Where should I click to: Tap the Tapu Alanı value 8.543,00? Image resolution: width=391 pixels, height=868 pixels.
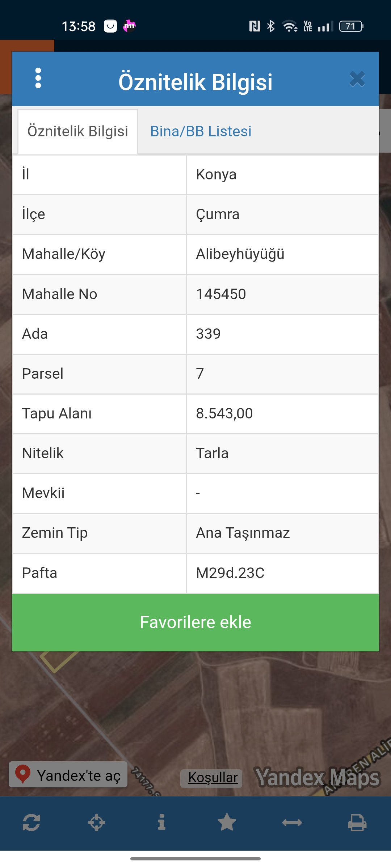(224, 414)
